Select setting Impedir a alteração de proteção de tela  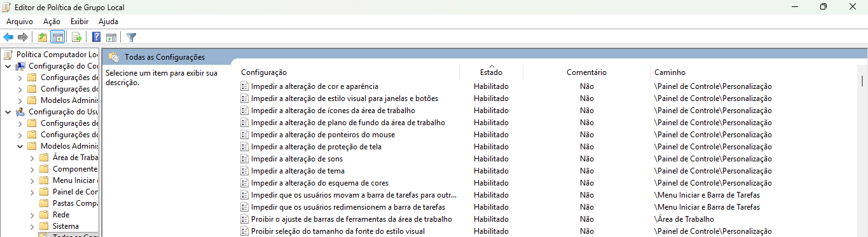coord(316,146)
